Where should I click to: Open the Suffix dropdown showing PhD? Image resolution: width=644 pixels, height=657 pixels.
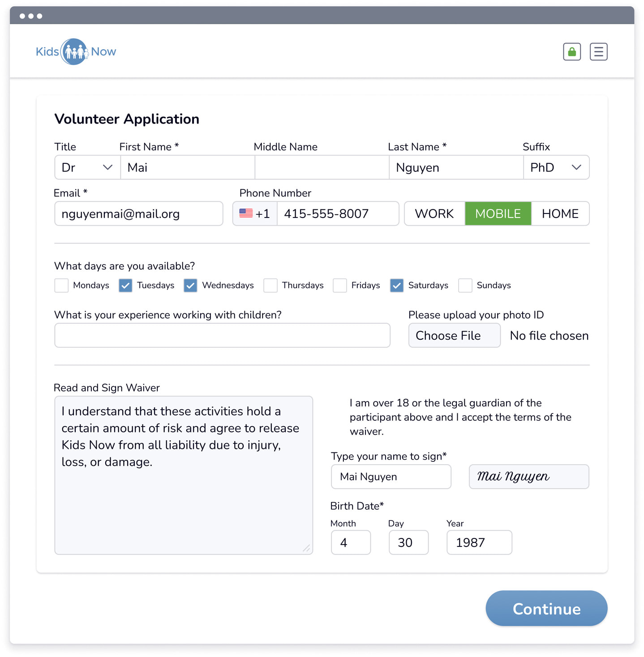click(x=556, y=167)
